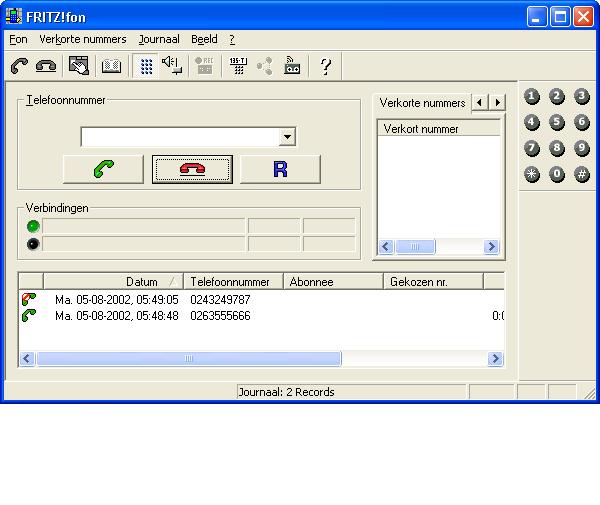Screen dimensions: 600x505
Task: Click the pick up handset toolbar icon
Action: [19, 66]
